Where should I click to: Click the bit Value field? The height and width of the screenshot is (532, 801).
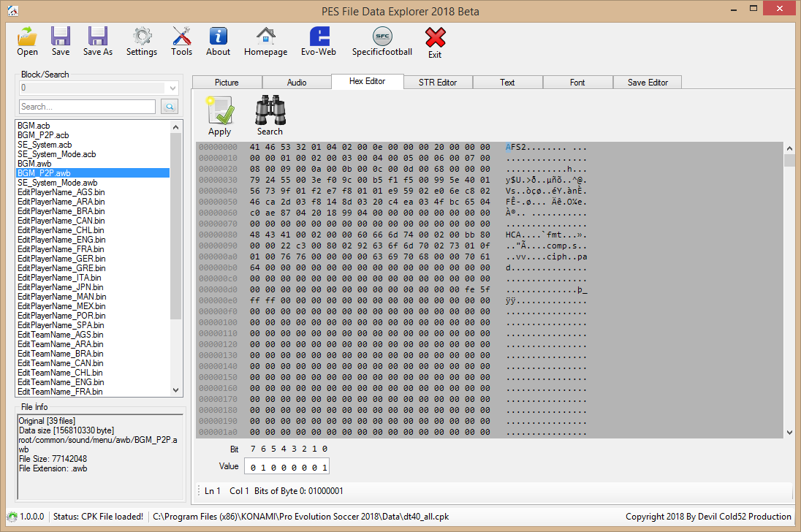click(x=287, y=467)
